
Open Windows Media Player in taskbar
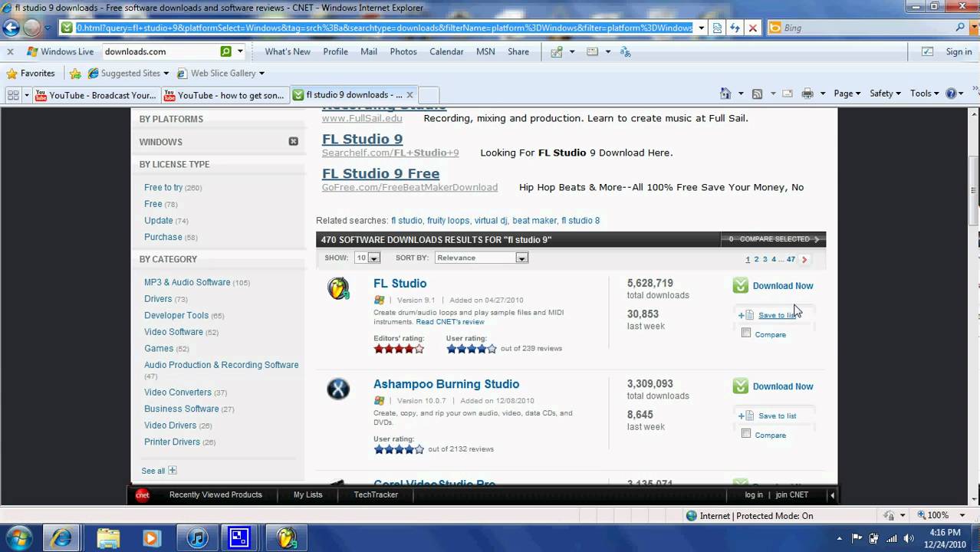[152, 537]
